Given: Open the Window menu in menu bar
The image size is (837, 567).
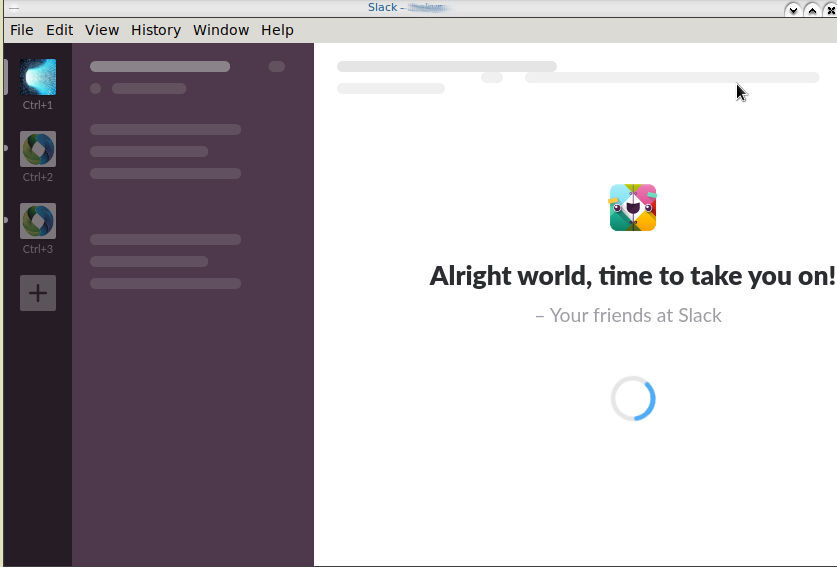Looking at the screenshot, I should [221, 30].
